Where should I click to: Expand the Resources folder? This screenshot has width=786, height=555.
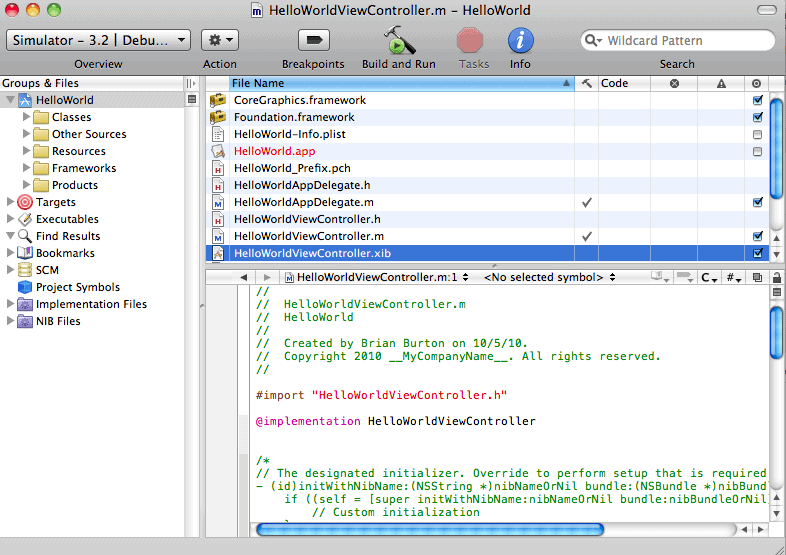26,150
